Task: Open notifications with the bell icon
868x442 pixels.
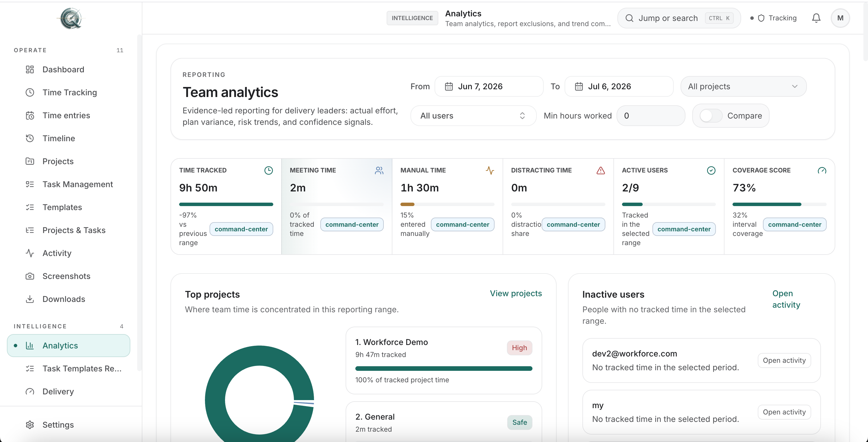Action: tap(816, 18)
